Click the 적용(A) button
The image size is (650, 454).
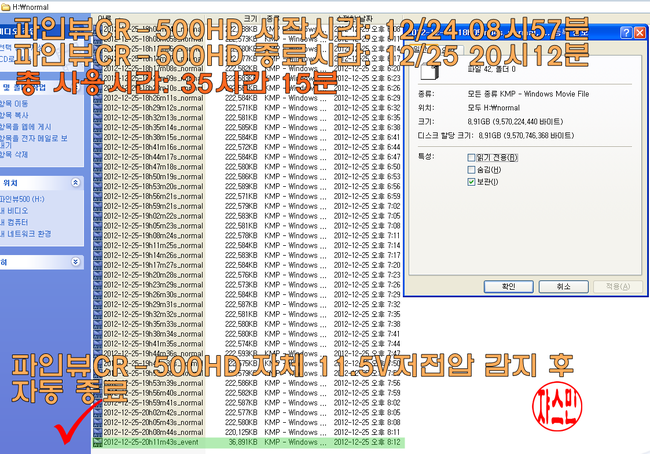pyautogui.click(x=618, y=286)
